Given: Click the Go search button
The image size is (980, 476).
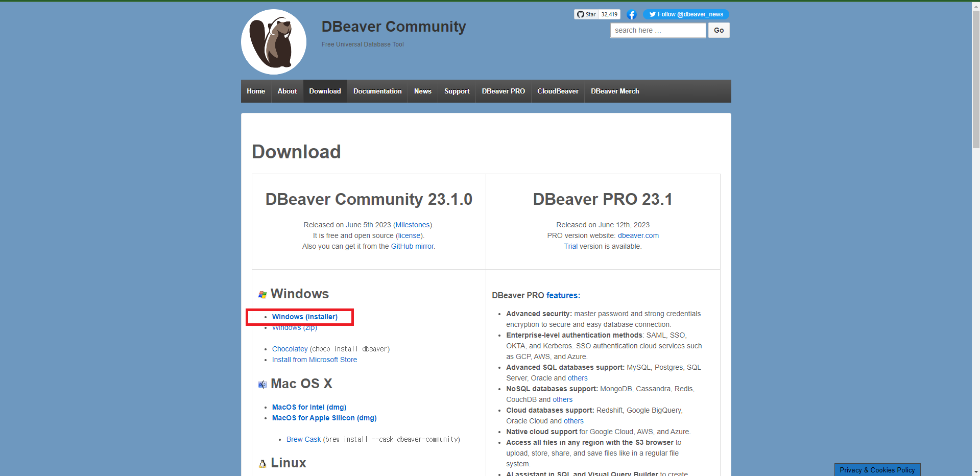Looking at the screenshot, I should (719, 30).
